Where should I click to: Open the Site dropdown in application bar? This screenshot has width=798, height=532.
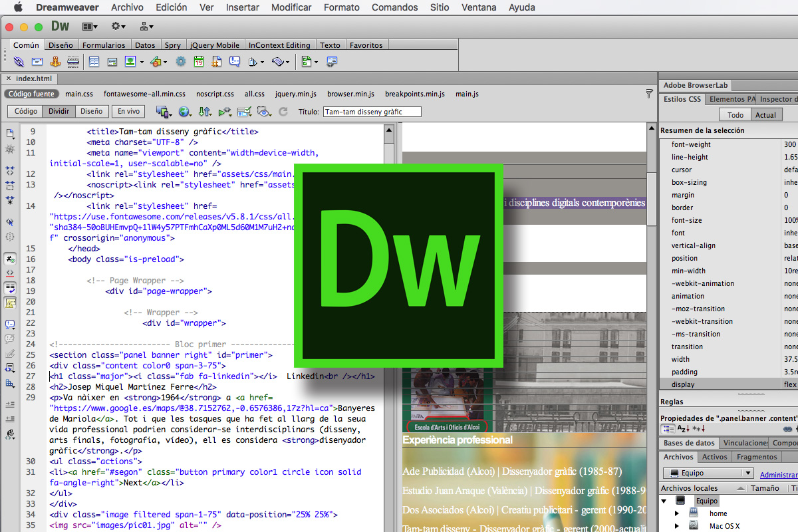point(147,27)
